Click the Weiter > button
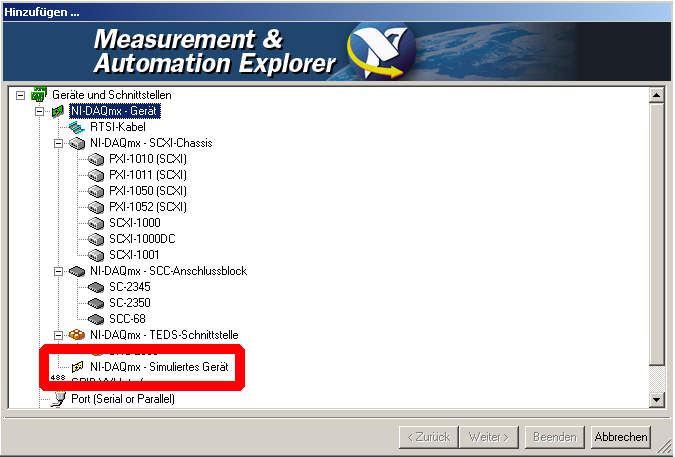 click(x=489, y=437)
